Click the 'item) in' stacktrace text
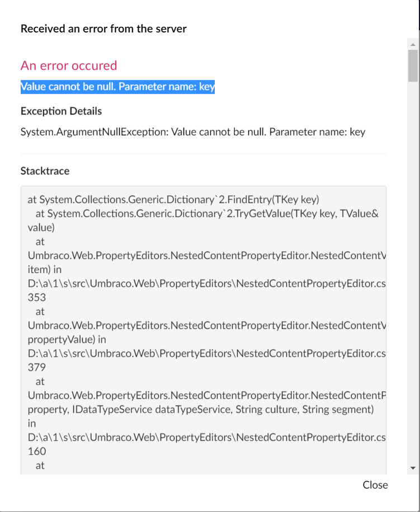 click(x=45, y=270)
